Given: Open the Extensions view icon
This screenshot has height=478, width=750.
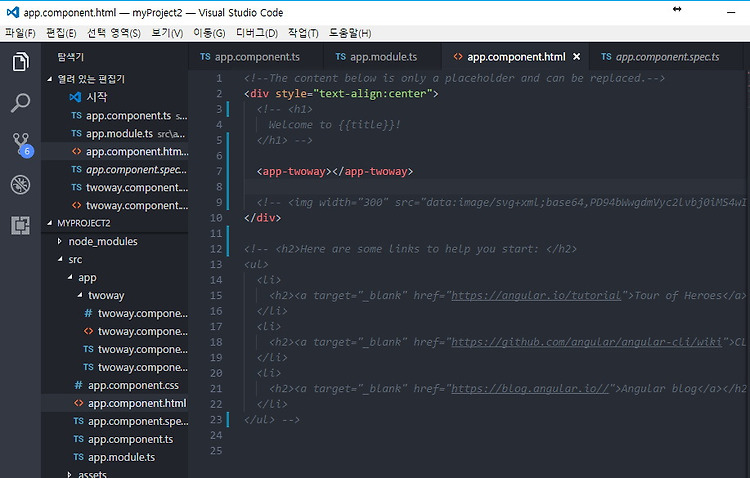Looking at the screenshot, I should click(21, 225).
